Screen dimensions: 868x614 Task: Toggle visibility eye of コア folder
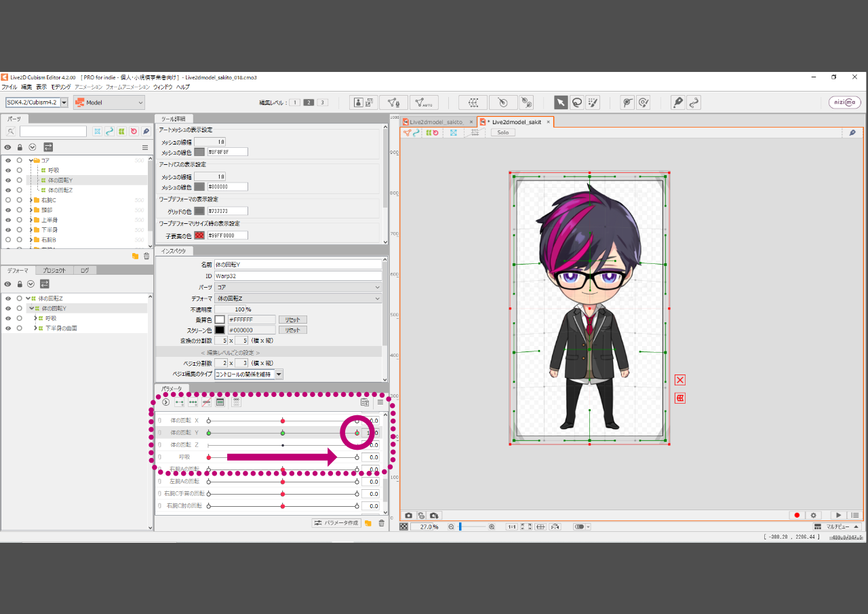(8, 161)
